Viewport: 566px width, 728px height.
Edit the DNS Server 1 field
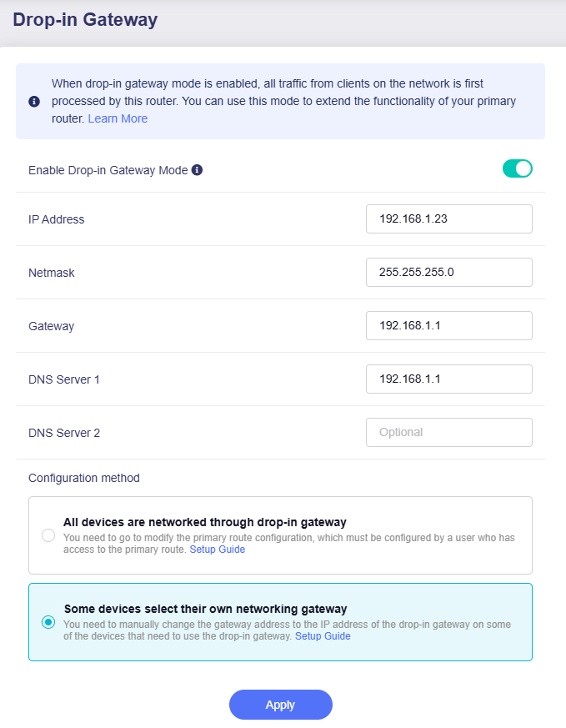tap(449, 379)
